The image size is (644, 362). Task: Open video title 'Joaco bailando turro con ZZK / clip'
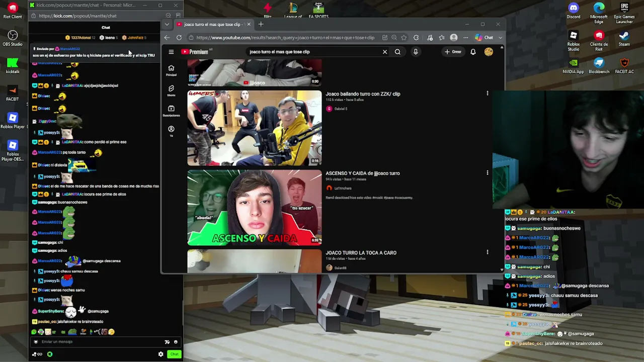pos(363,94)
